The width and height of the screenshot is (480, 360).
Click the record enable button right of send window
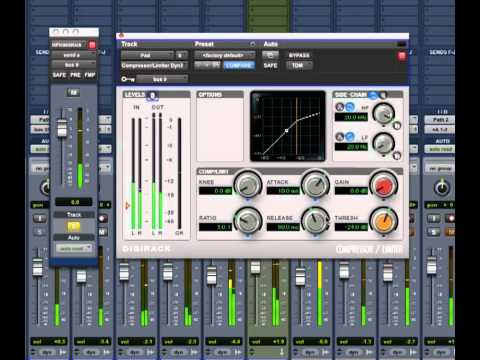tap(103, 219)
